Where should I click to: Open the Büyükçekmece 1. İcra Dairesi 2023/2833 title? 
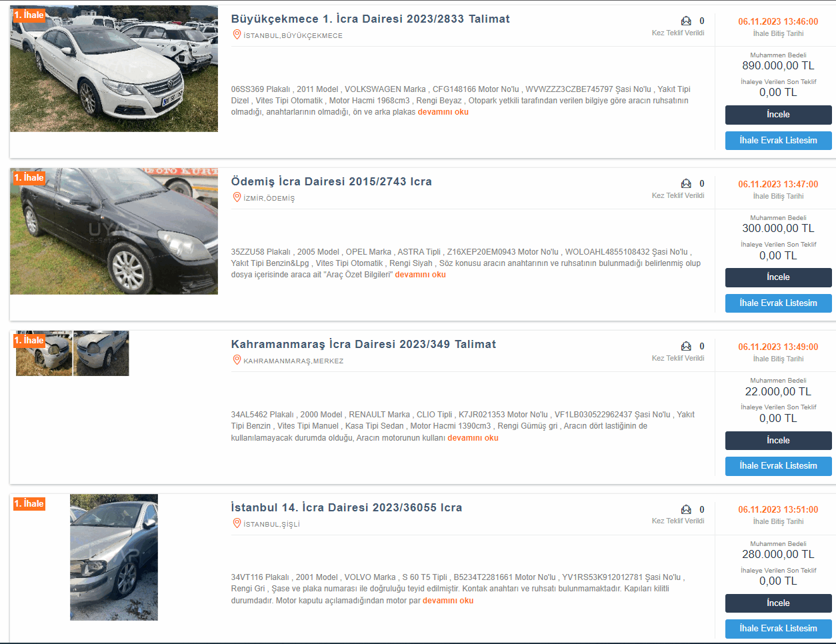pos(370,19)
